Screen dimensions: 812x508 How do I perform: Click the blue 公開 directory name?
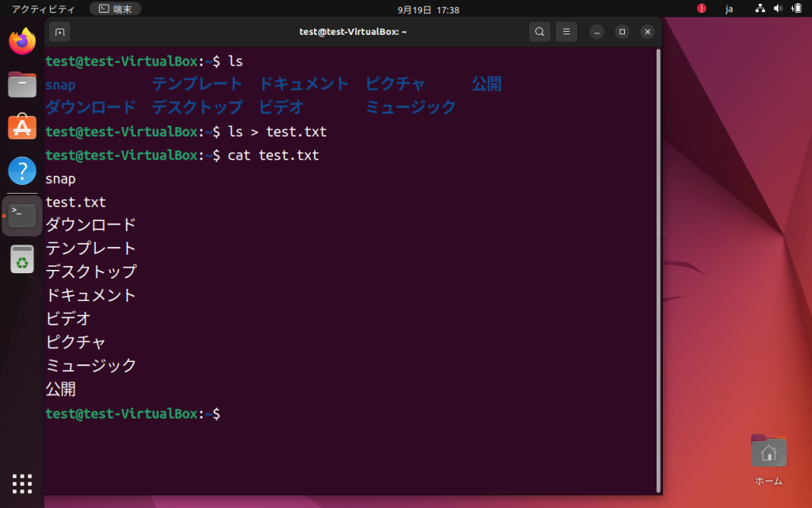point(487,84)
